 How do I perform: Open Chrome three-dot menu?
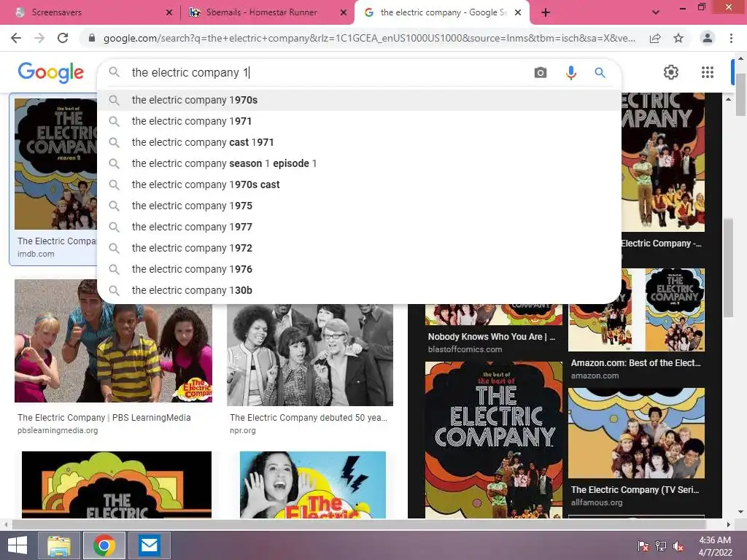tap(731, 38)
